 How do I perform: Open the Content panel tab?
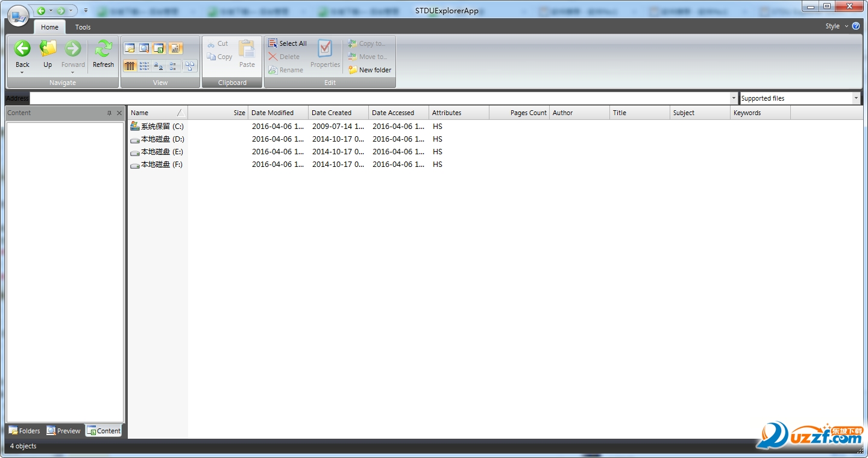[104, 431]
